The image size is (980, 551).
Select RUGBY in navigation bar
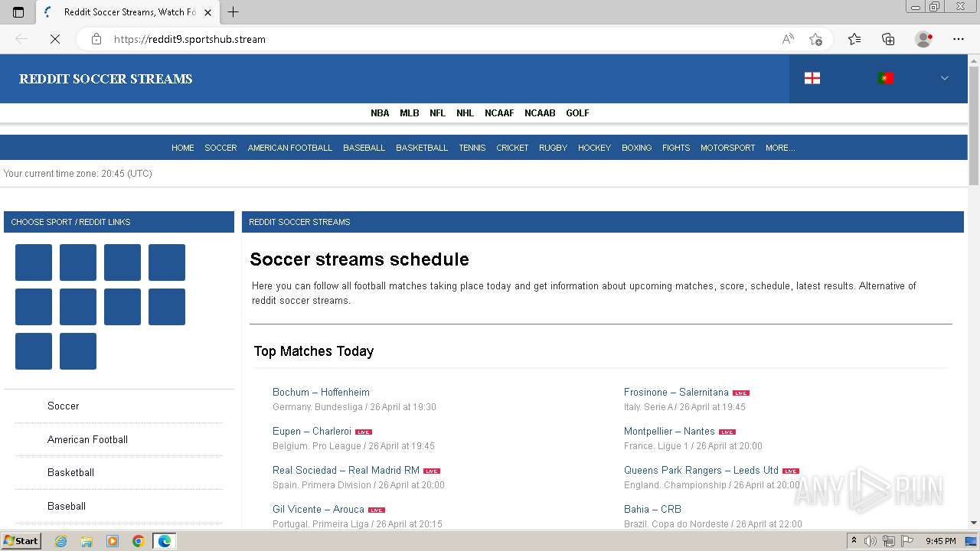[553, 148]
